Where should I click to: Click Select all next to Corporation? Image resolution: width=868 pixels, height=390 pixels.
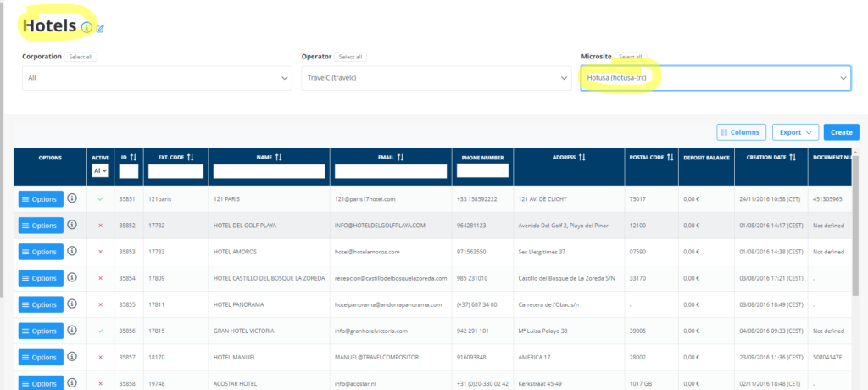click(x=81, y=57)
